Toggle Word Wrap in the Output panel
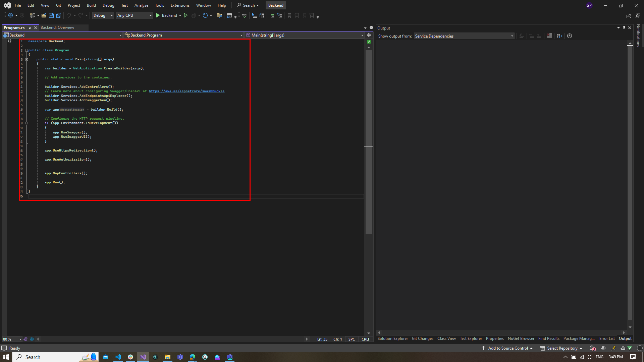Image resolution: width=644 pixels, height=362 pixels. pos(559,36)
